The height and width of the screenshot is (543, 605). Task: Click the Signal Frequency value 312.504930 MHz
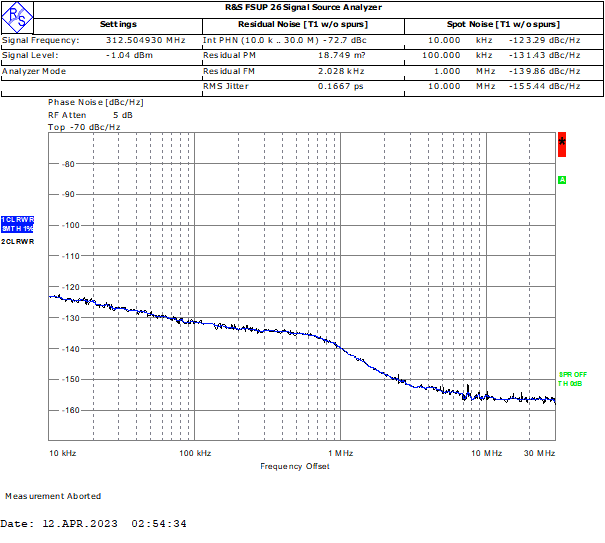[x=146, y=40]
